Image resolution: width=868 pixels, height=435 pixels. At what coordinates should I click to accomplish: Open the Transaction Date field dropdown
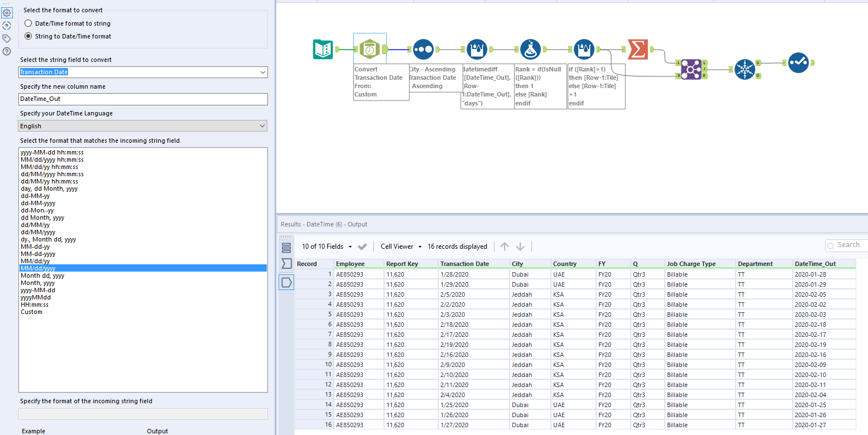point(143,72)
